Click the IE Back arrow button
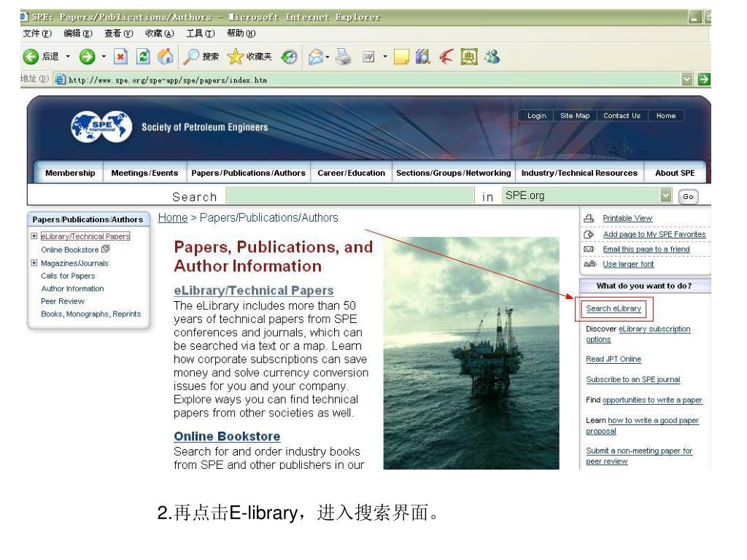 point(31,57)
